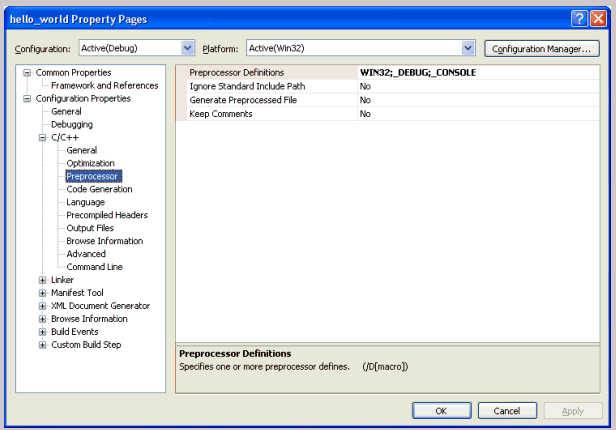Open the Platform dropdown
The height and width of the screenshot is (430, 616).
[x=468, y=48]
